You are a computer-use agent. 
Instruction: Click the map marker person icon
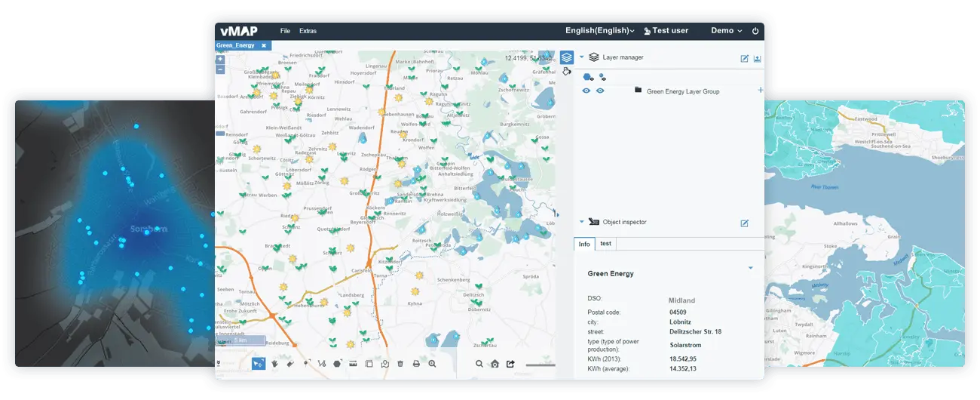coord(384,364)
